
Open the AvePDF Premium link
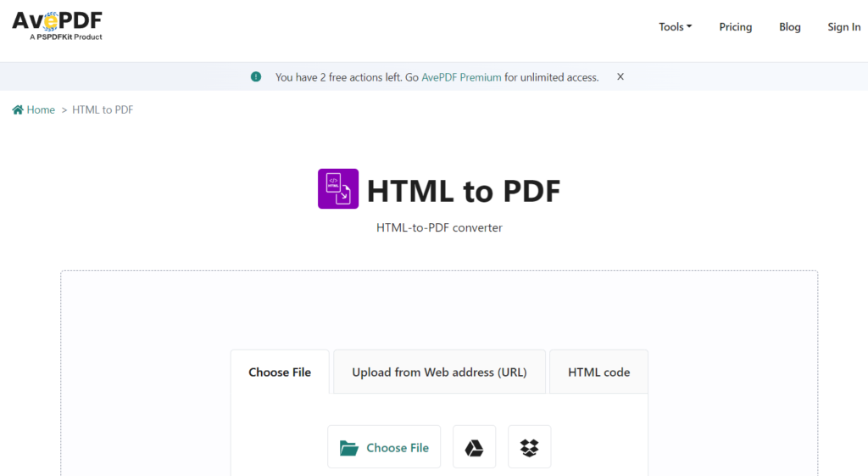[462, 77]
